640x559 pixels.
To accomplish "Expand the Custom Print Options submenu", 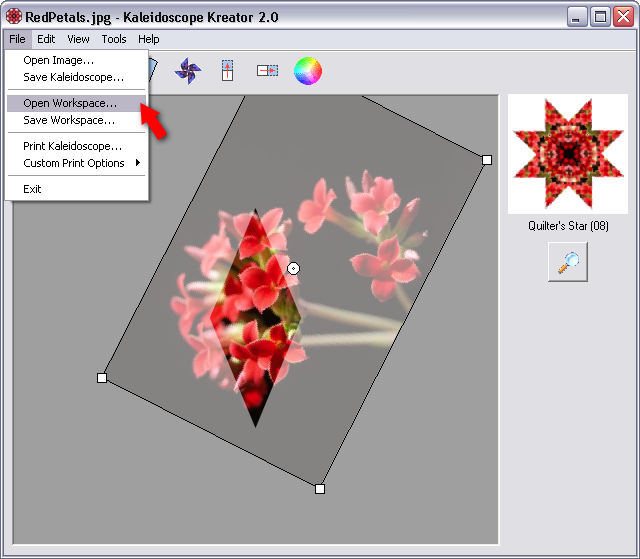I will pos(77,163).
